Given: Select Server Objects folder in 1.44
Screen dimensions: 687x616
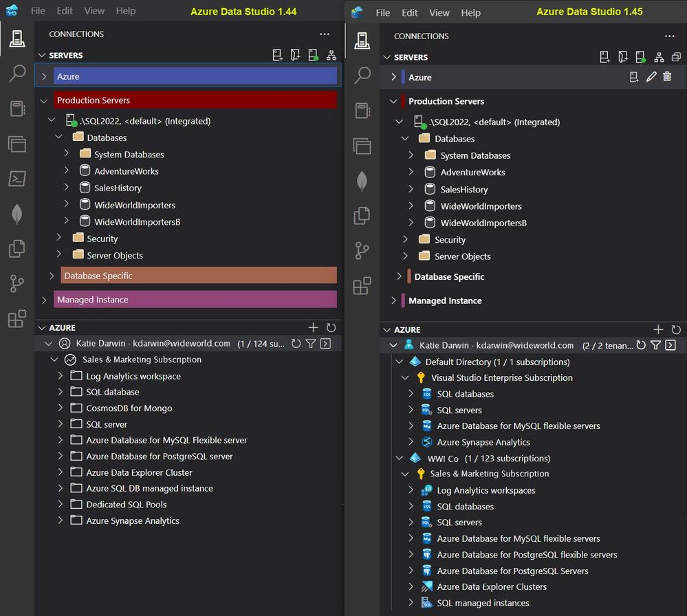Looking at the screenshot, I should pos(115,256).
